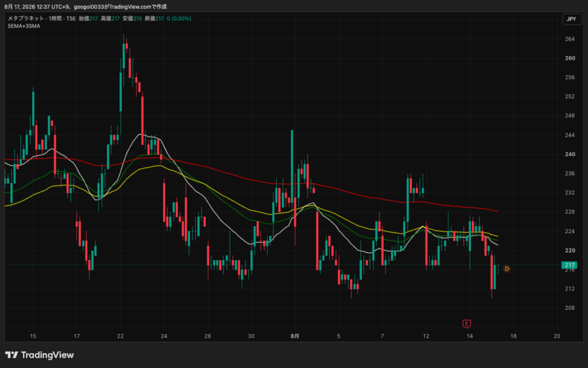Click the red E earnings marker
This screenshot has height=368, width=588.
[466, 324]
